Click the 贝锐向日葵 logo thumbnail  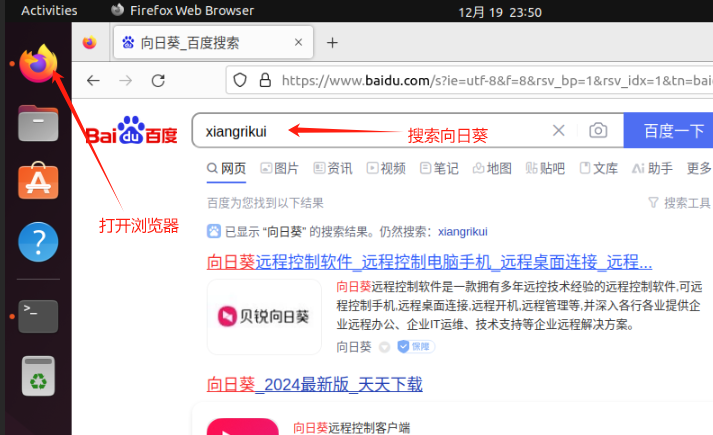coord(264,316)
